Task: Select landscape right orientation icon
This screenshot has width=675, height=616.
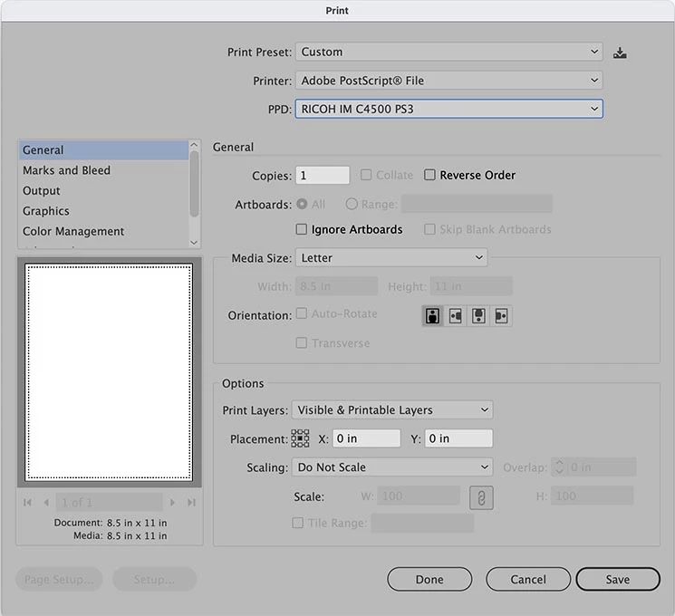Action: click(x=501, y=316)
